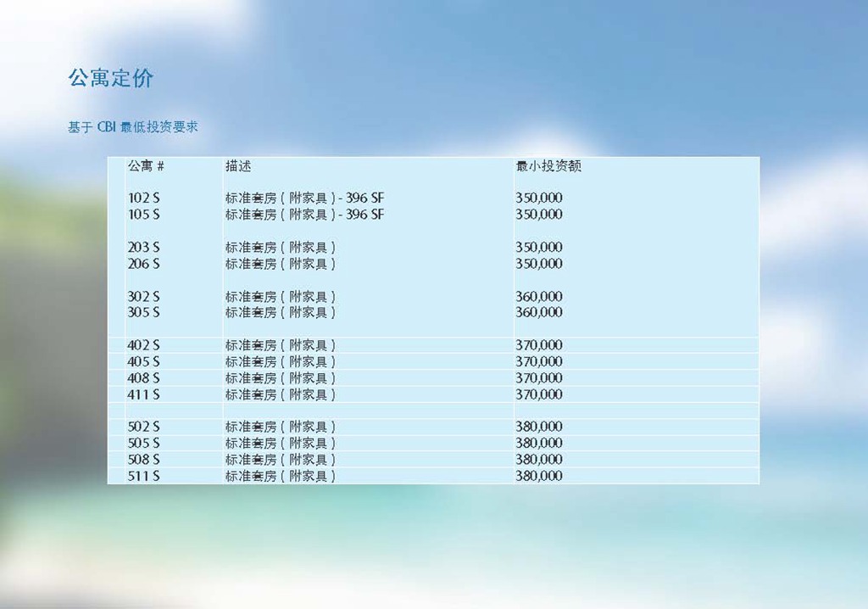
Task: Click apartment number 102 S
Action: tap(144, 198)
